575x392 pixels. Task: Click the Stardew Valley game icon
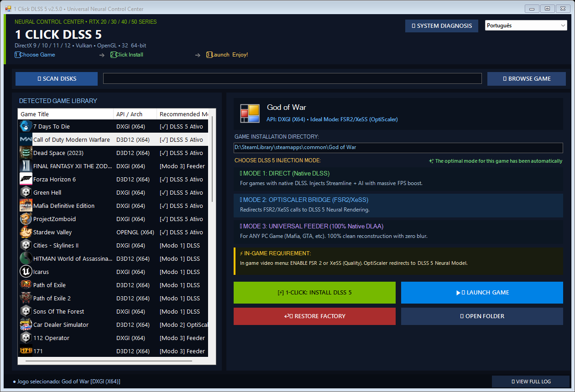point(26,232)
